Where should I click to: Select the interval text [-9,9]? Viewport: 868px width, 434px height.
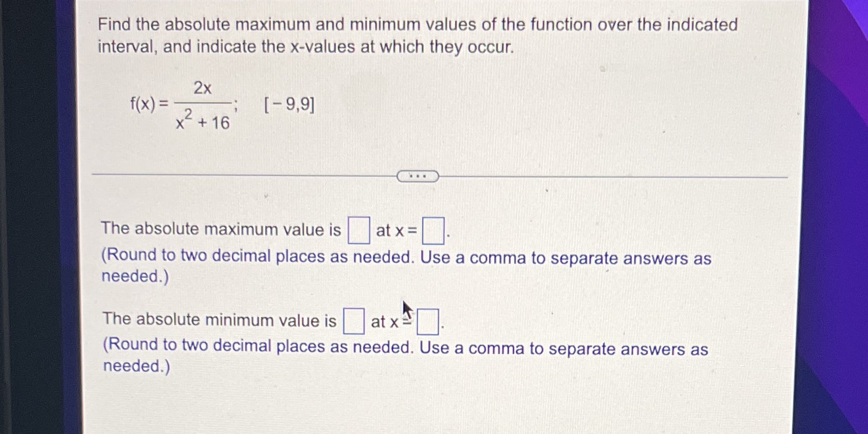(289, 106)
